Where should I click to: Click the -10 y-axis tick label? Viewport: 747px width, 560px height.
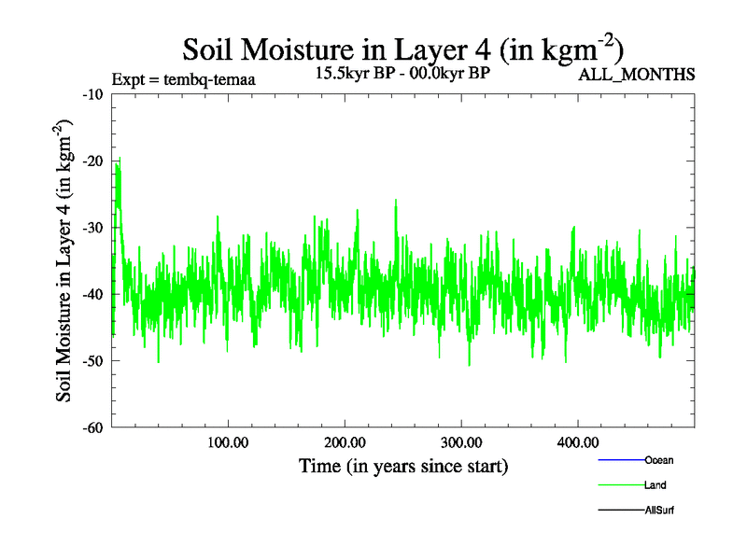tap(92, 94)
